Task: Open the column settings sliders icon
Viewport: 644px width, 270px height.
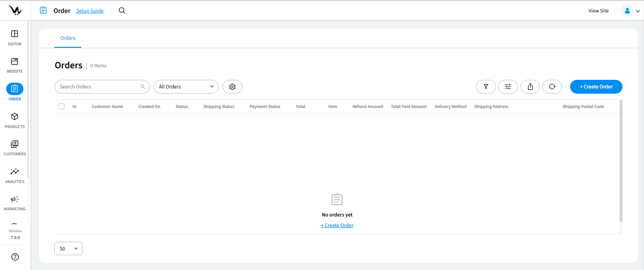Action: tap(507, 86)
